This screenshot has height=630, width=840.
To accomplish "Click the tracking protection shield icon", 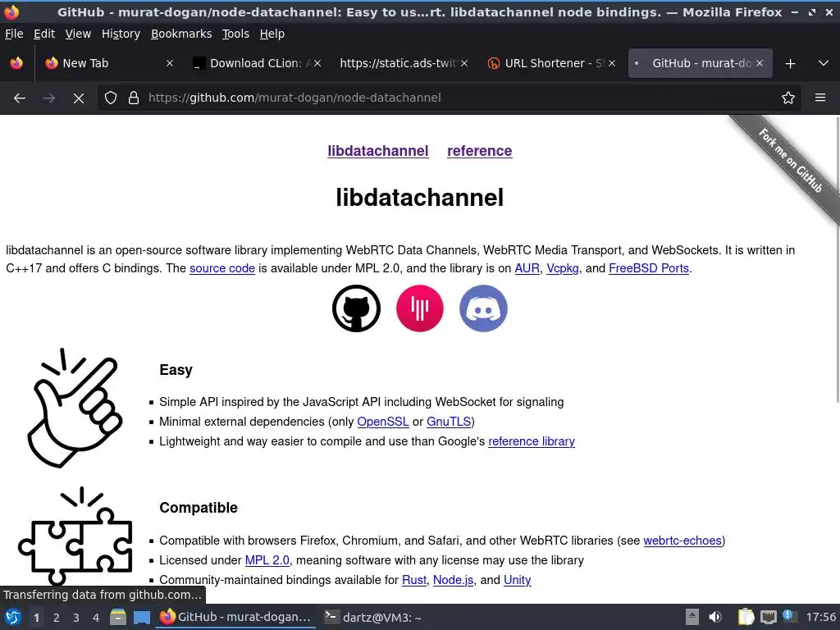I will coord(111,98).
